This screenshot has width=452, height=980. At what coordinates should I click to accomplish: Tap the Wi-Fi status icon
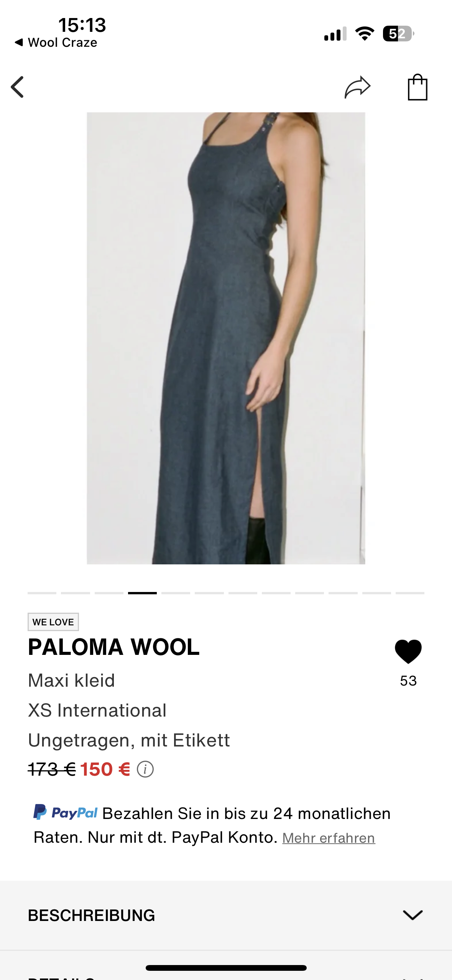pyautogui.click(x=365, y=34)
